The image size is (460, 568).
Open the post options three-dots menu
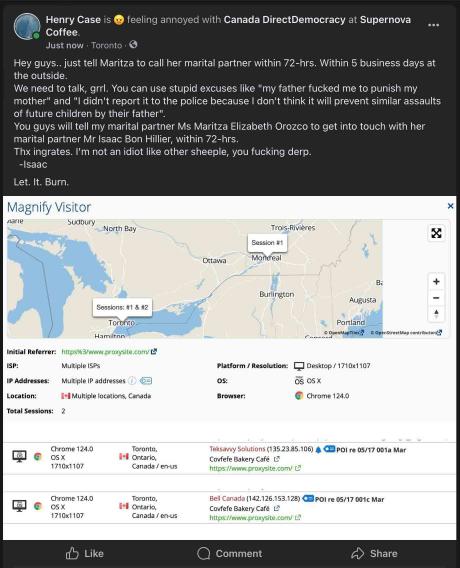[x=433, y=25]
